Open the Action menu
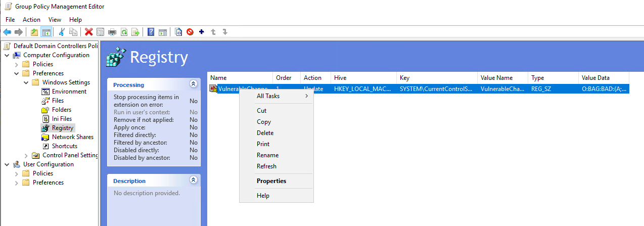Viewport: 644px width, 226px height. pyautogui.click(x=31, y=20)
